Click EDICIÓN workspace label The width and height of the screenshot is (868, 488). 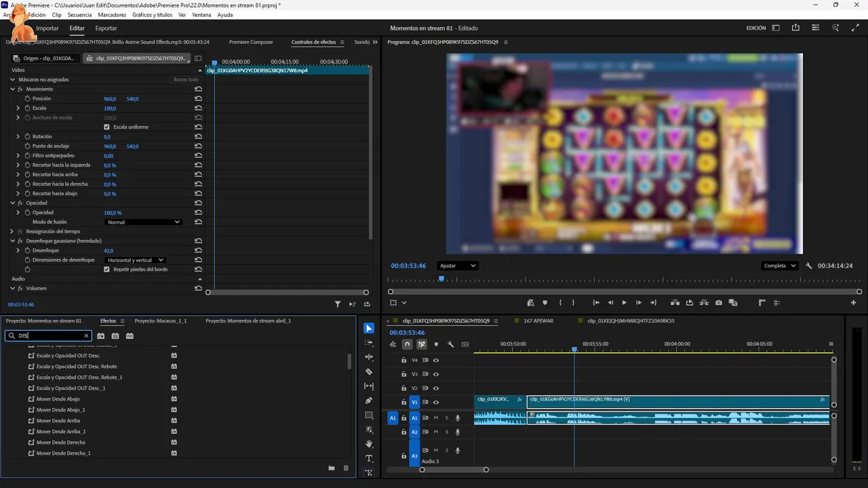point(756,28)
